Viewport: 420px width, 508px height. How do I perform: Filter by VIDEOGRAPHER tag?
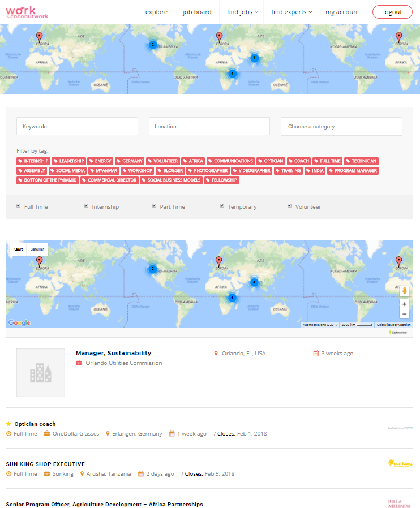(x=251, y=171)
